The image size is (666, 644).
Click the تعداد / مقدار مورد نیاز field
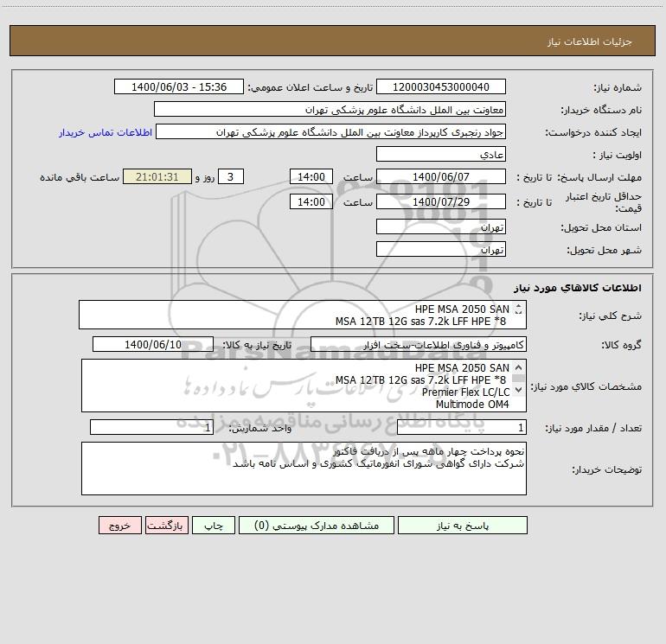click(x=462, y=427)
